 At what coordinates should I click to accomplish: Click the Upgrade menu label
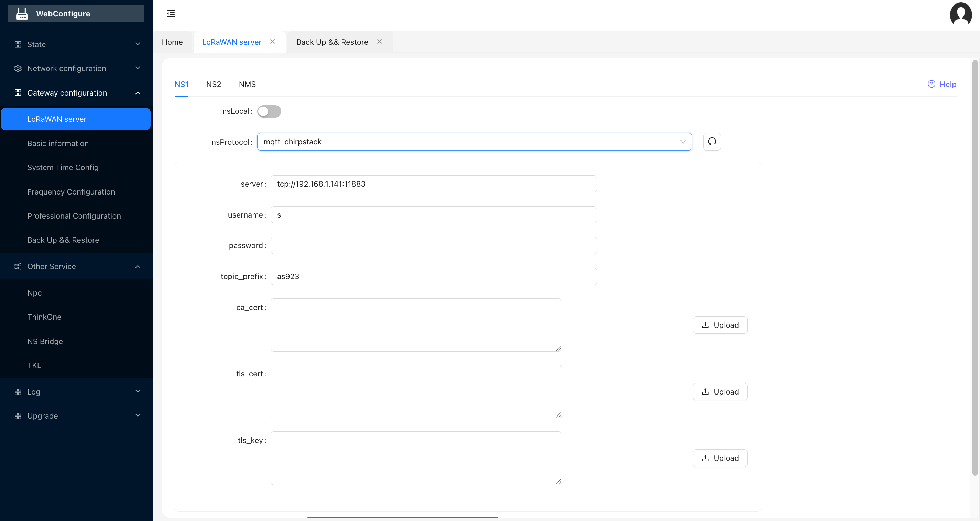[43, 416]
